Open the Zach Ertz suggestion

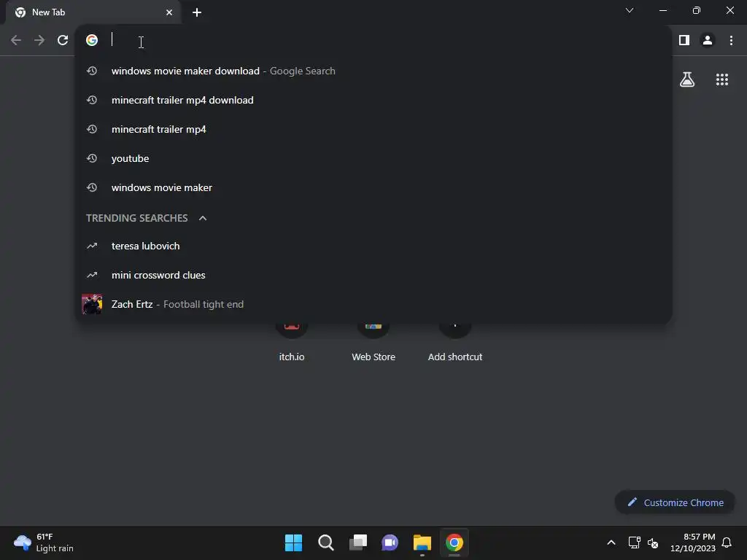[373, 304]
